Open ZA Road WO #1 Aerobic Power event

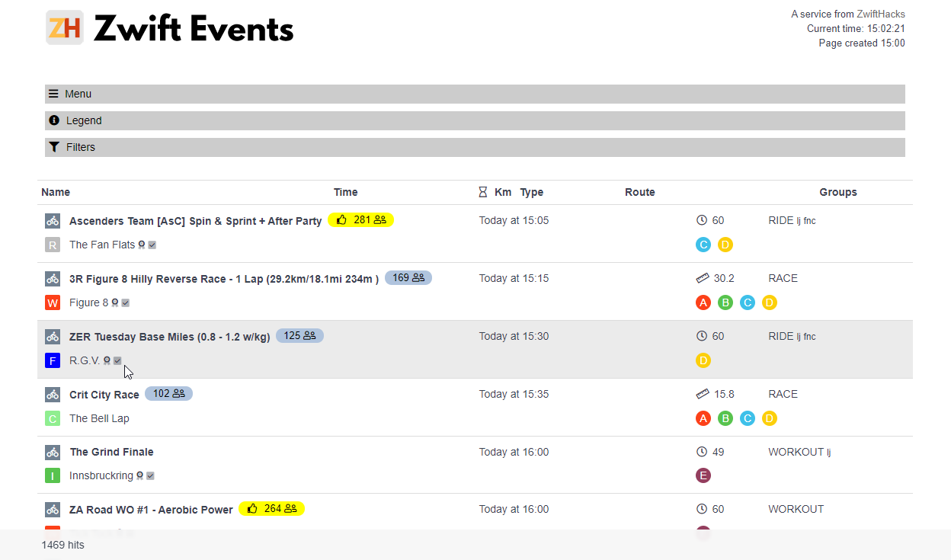pyautogui.click(x=151, y=510)
